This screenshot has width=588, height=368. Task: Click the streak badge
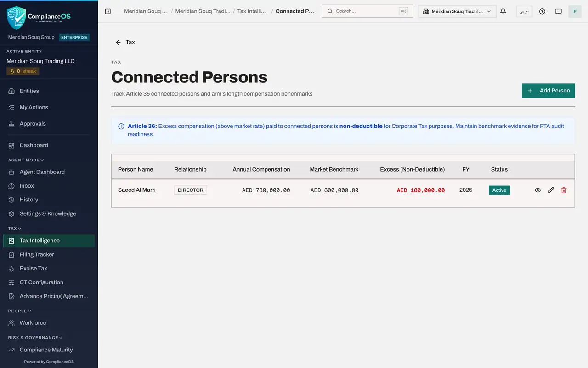coord(23,71)
